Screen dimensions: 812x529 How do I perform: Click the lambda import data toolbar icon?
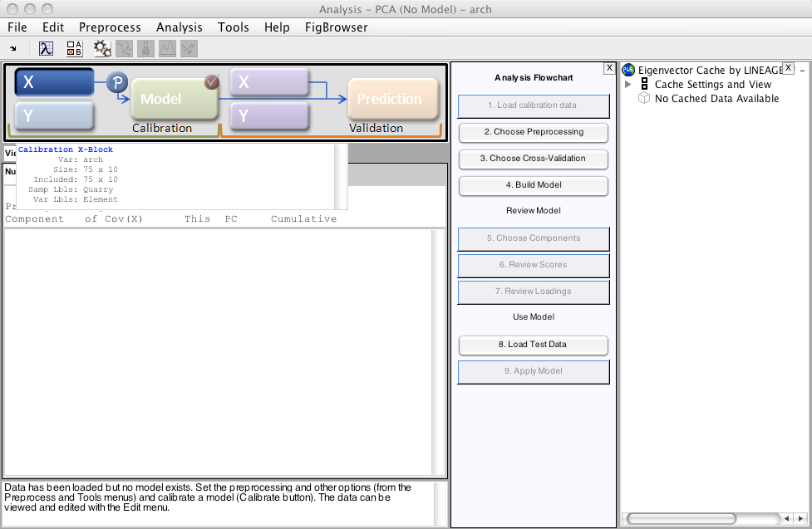(47, 49)
